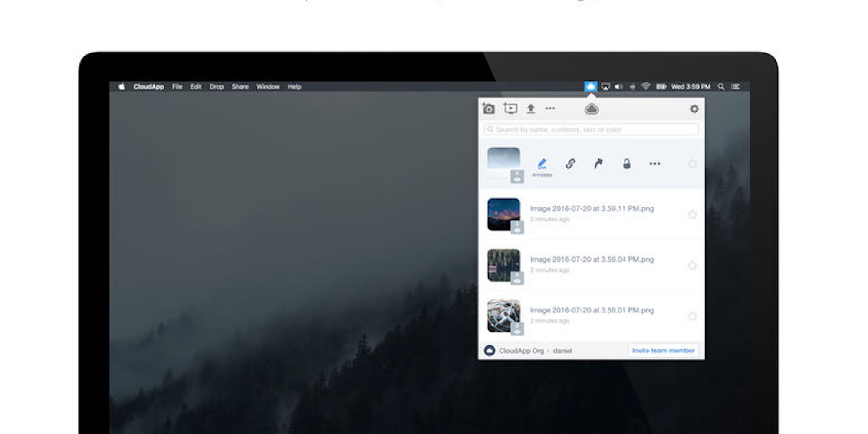The height and width of the screenshot is (434, 868).
Task: Open more actions for the selected item
Action: coord(655,164)
